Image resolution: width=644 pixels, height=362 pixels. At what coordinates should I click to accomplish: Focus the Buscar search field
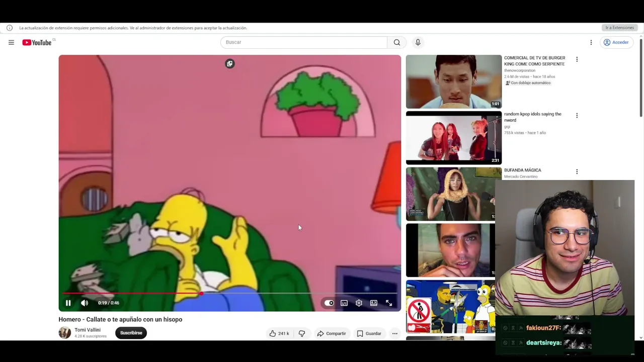coord(304,42)
